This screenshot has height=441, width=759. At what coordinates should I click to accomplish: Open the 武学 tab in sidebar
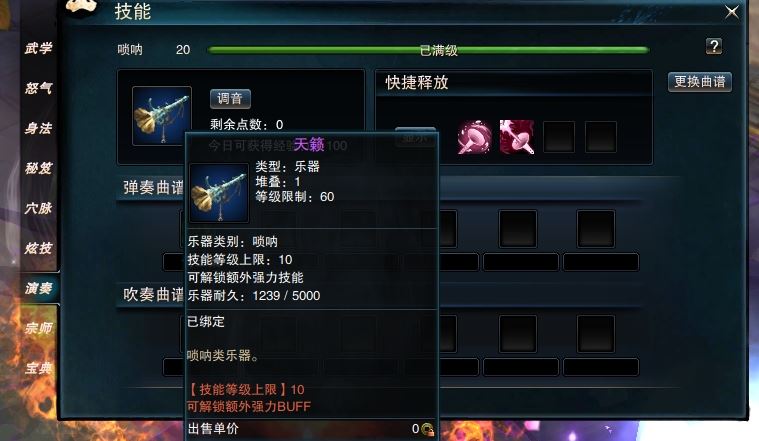39,48
